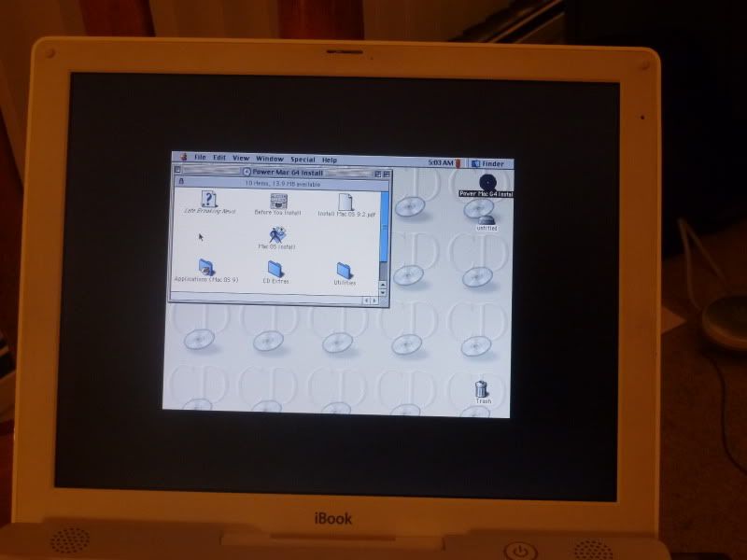Select the untitled hard drive icon
This screenshot has height=560, width=747.
(486, 217)
